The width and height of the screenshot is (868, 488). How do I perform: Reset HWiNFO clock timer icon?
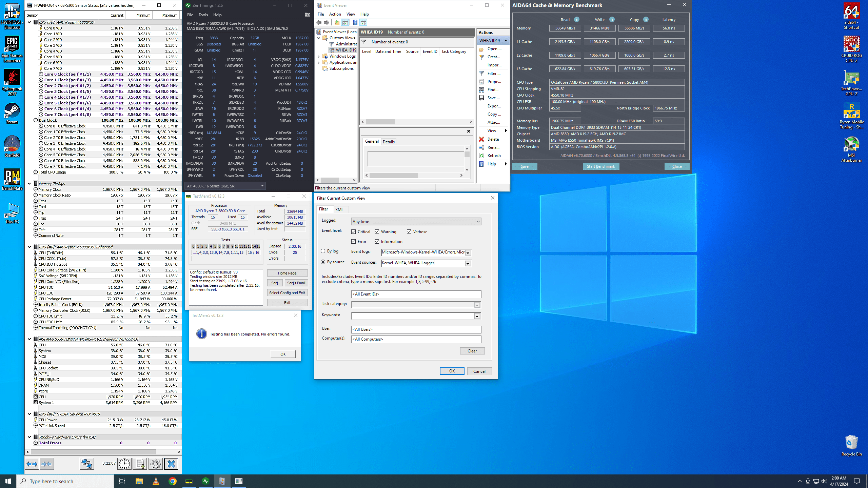tap(124, 464)
